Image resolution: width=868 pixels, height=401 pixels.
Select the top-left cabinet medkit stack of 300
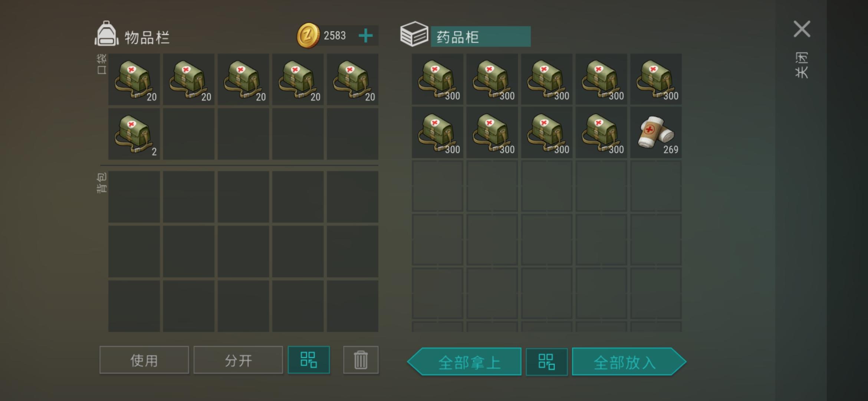click(437, 79)
